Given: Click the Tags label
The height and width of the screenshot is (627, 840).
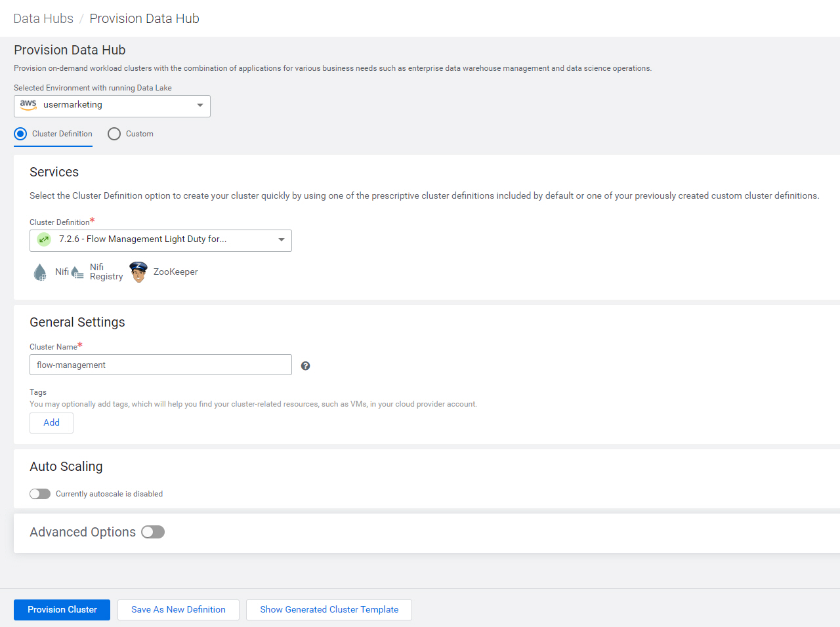Looking at the screenshot, I should (x=38, y=392).
